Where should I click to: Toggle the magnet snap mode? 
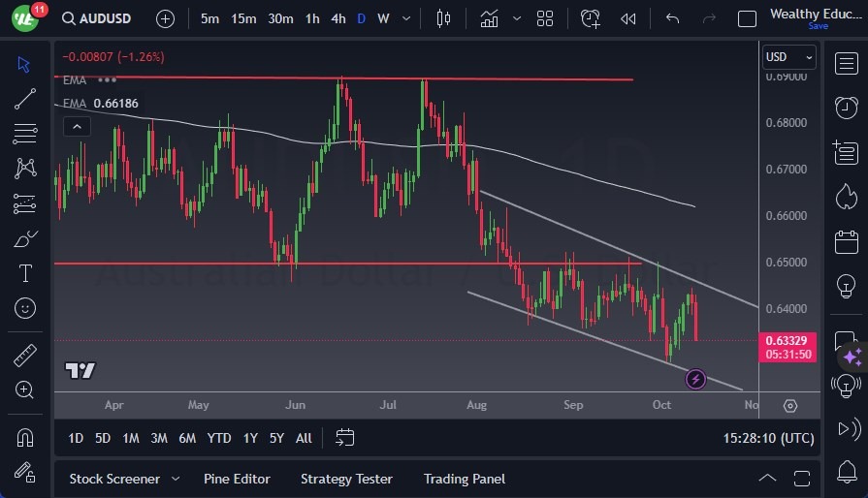click(x=25, y=437)
